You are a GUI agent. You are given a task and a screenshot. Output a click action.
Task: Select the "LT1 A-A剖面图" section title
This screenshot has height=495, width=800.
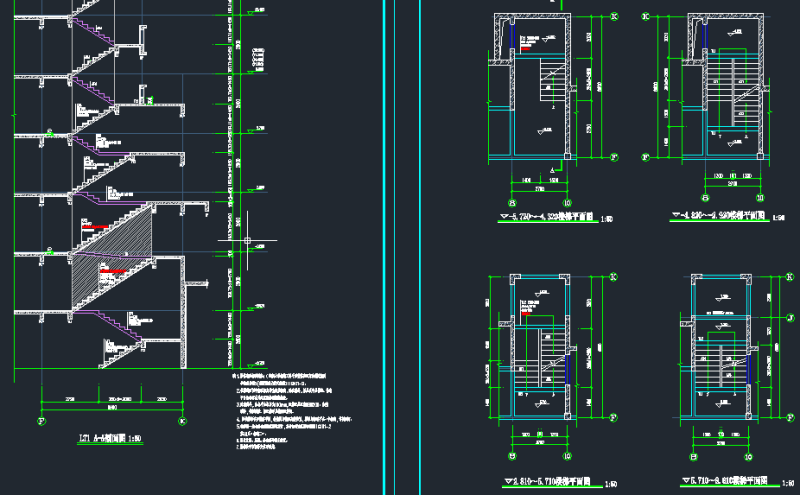108,437
